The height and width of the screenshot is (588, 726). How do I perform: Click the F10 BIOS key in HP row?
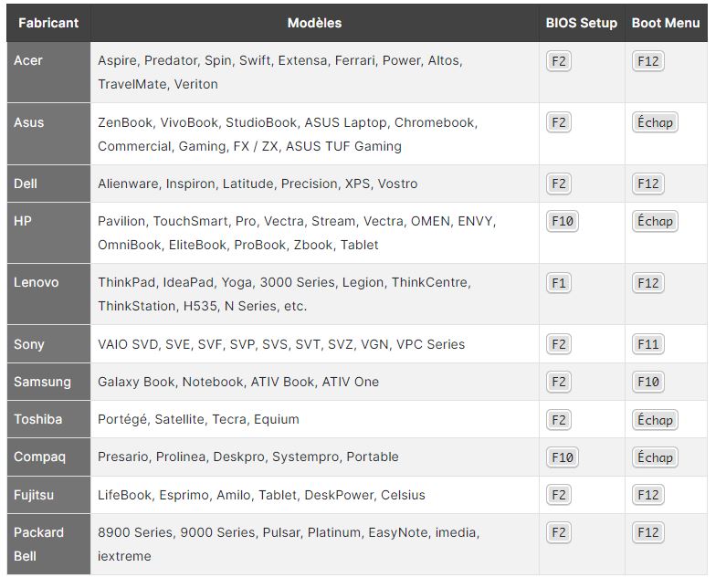(x=563, y=221)
